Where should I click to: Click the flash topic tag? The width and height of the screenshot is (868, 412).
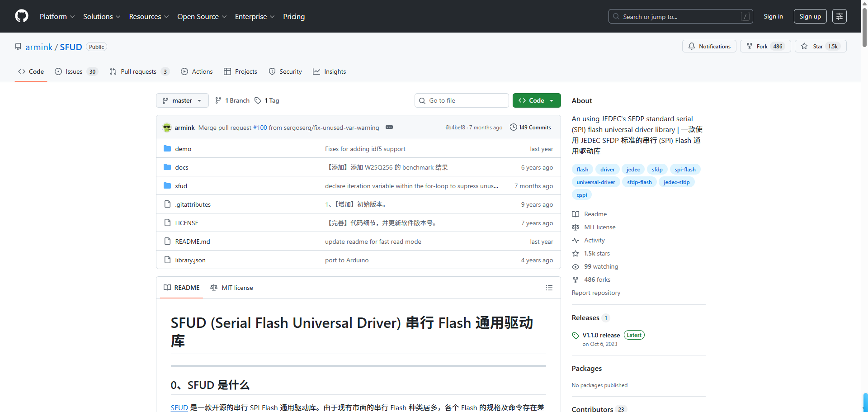tap(582, 170)
